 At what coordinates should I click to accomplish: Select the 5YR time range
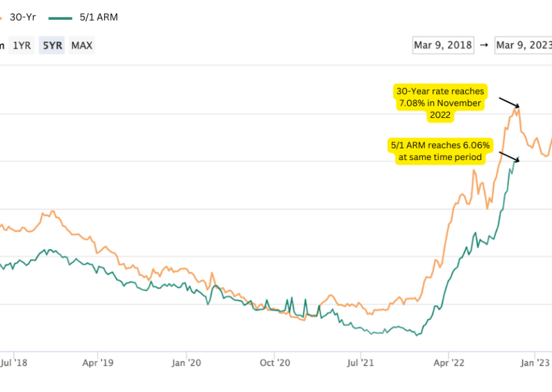52,46
